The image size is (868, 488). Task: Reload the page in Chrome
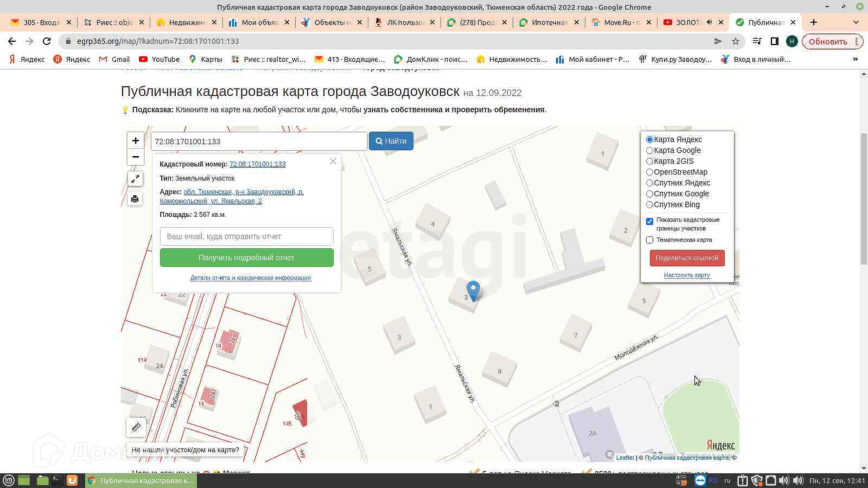[47, 41]
